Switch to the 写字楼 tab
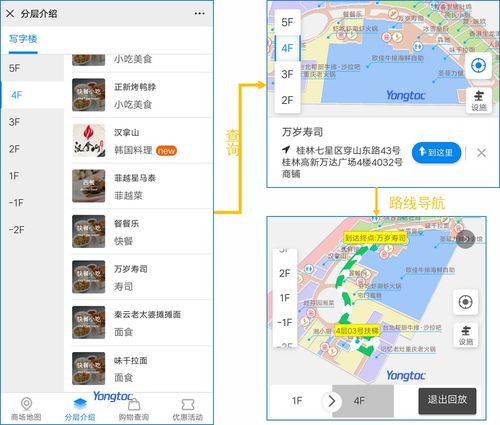The image size is (500, 425). click(23, 39)
